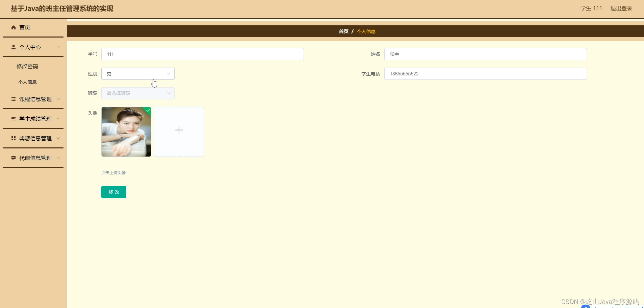The width and height of the screenshot is (644, 308).
Task: Click the person icon beside 个人中心
Action: pos(13,47)
